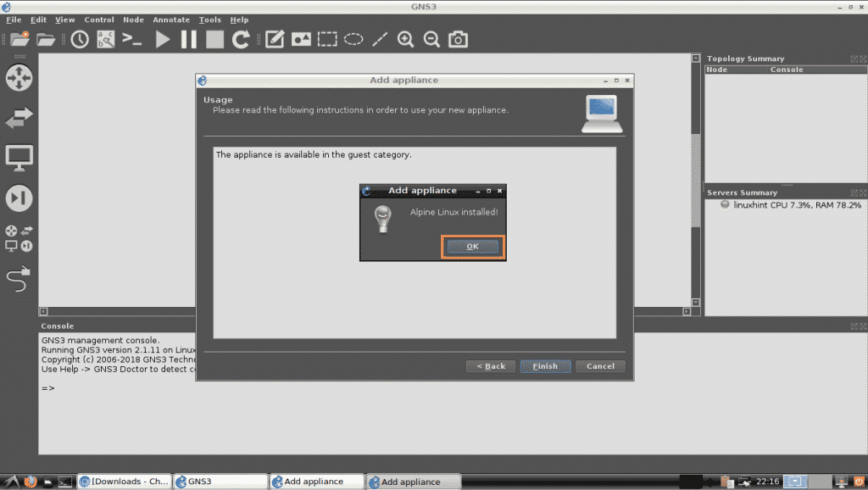This screenshot has height=490, width=868.
Task: Go back in the appliance wizard
Action: (x=490, y=365)
